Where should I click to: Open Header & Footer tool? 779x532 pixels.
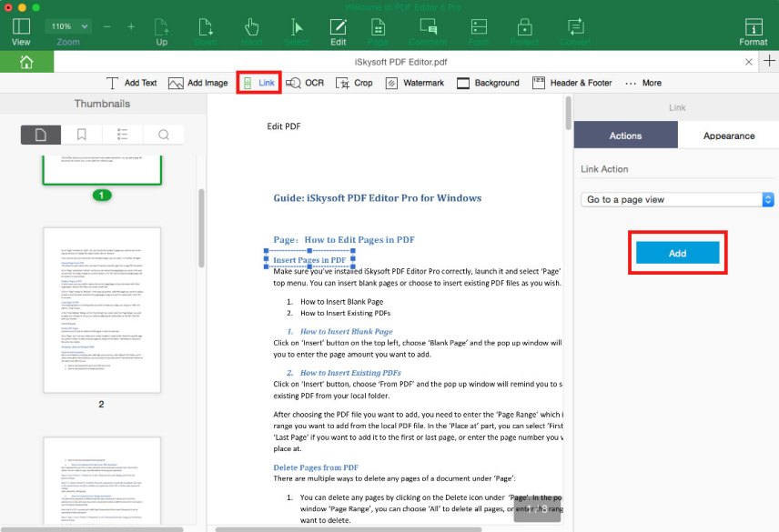coord(572,83)
